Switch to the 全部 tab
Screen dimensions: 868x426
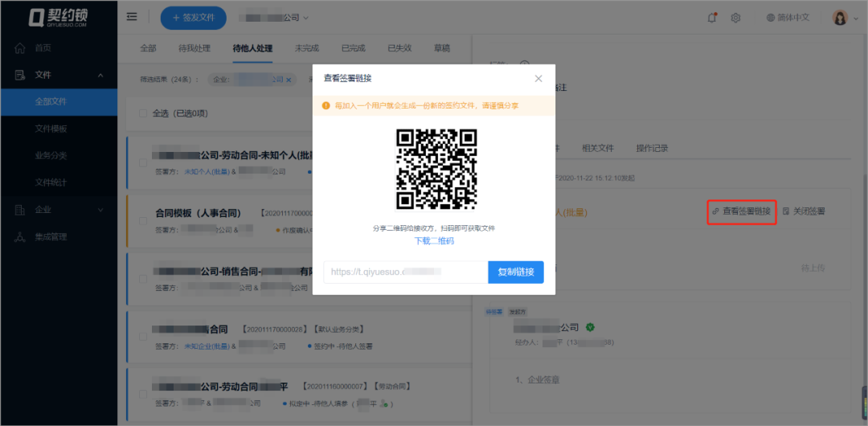pos(148,48)
